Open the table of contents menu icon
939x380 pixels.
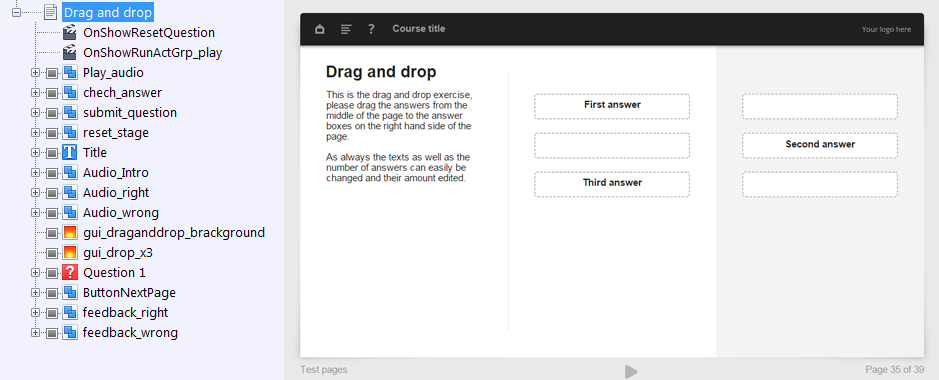point(346,29)
